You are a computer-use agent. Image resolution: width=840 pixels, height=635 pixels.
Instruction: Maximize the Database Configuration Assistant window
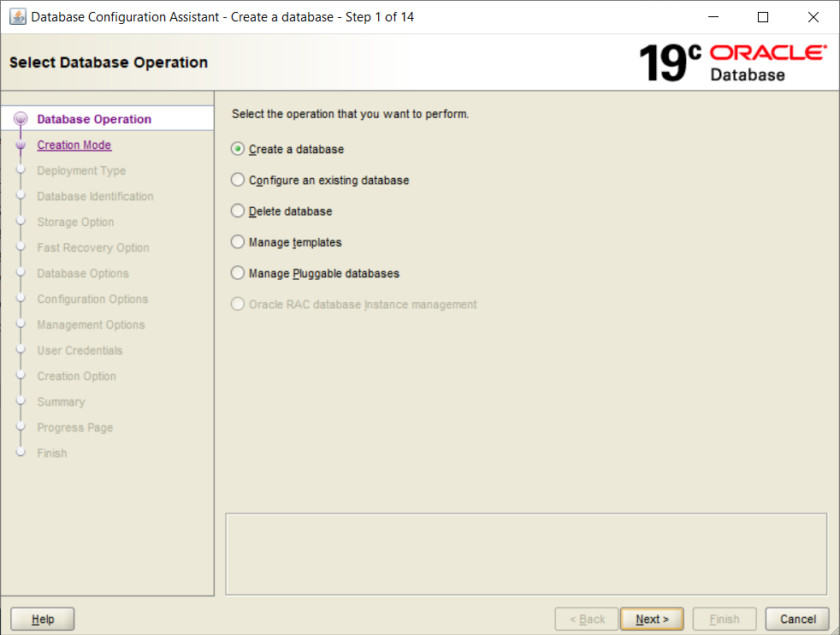(x=763, y=17)
